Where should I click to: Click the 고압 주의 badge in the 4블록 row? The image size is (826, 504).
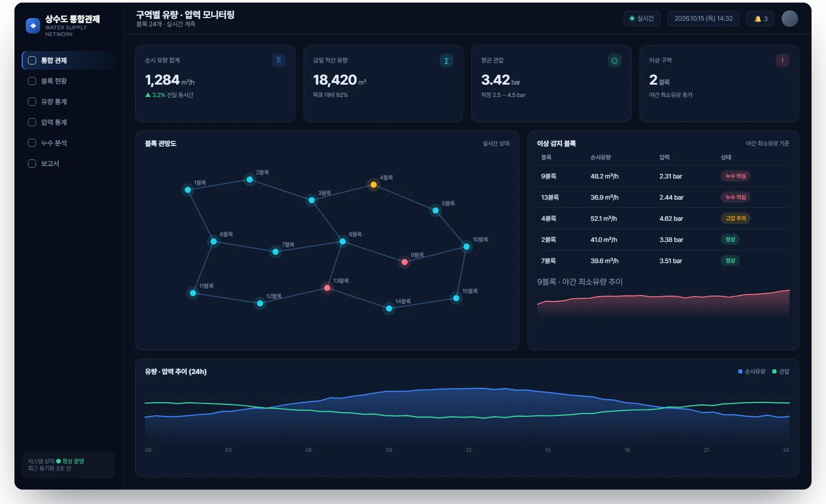(736, 218)
